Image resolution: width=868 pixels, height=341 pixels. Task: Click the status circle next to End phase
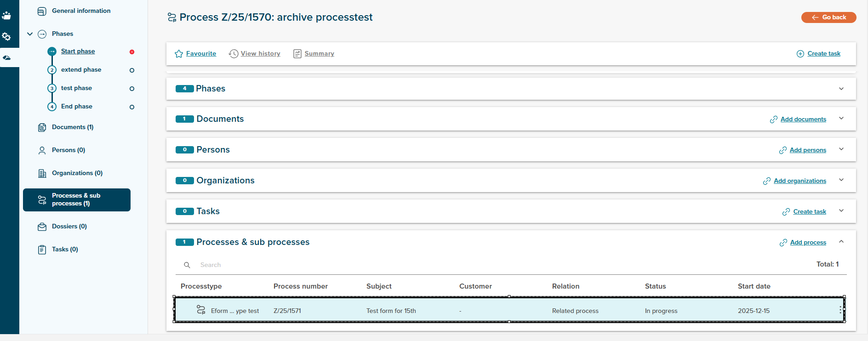pyautogui.click(x=132, y=107)
